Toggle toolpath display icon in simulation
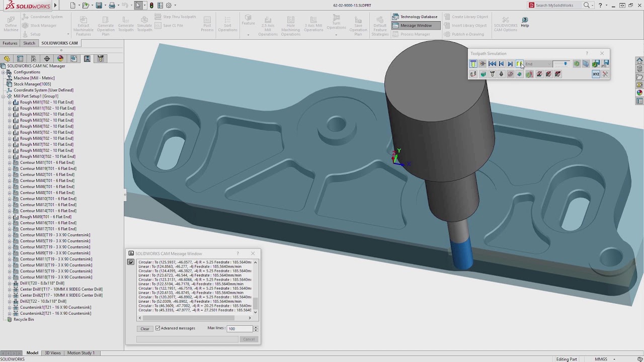The image size is (644, 362). pyautogui.click(x=473, y=74)
